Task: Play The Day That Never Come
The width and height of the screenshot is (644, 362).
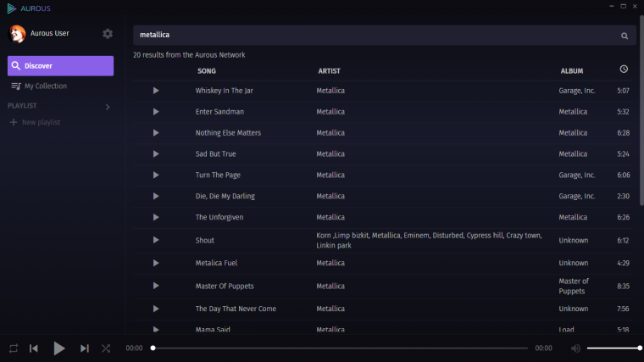Action: 156,309
